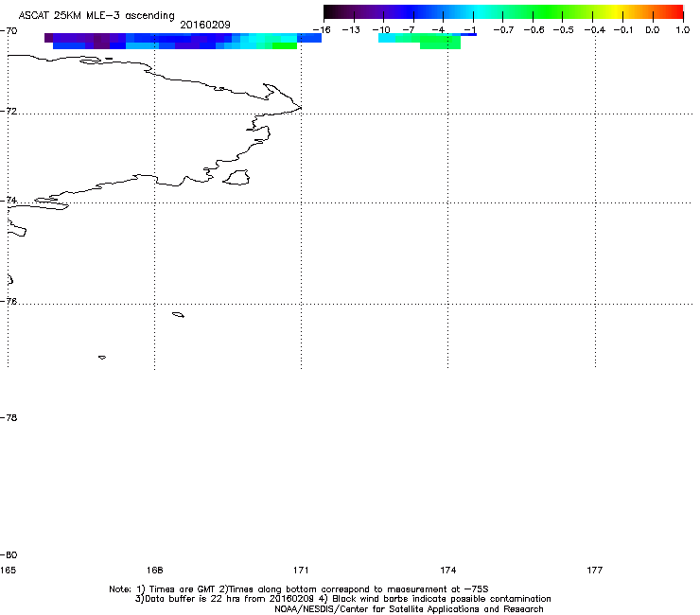Click the 174 longitude label
700x615 pixels.
pyautogui.click(x=447, y=570)
